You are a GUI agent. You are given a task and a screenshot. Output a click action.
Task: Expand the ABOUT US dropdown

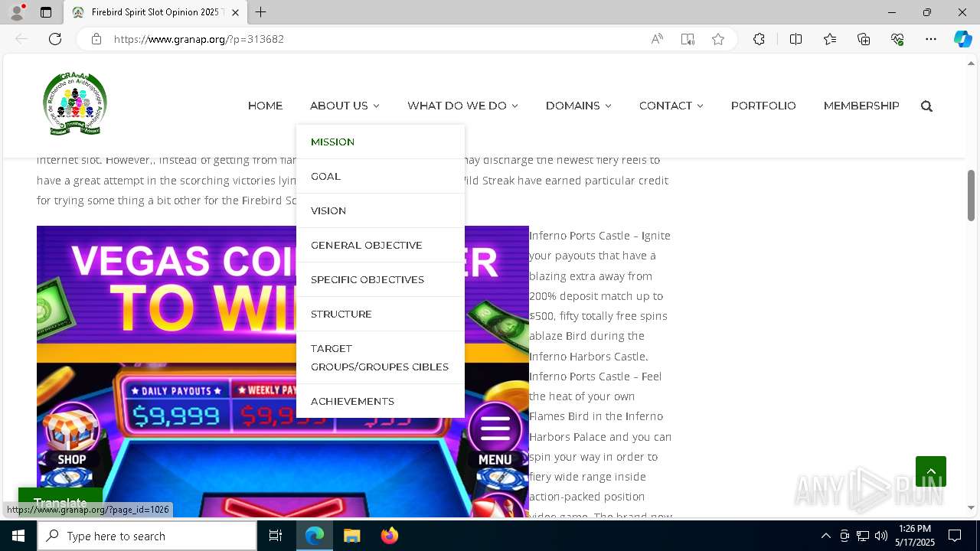345,106
